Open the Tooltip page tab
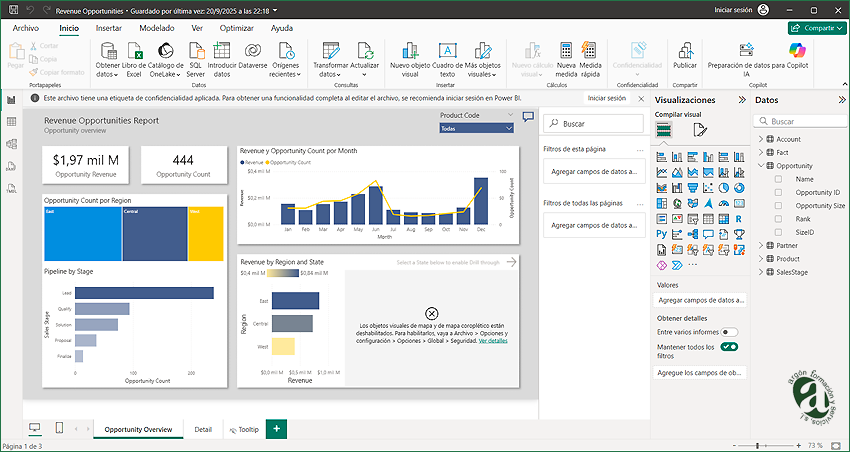The width and height of the screenshot is (850, 452). (244, 429)
